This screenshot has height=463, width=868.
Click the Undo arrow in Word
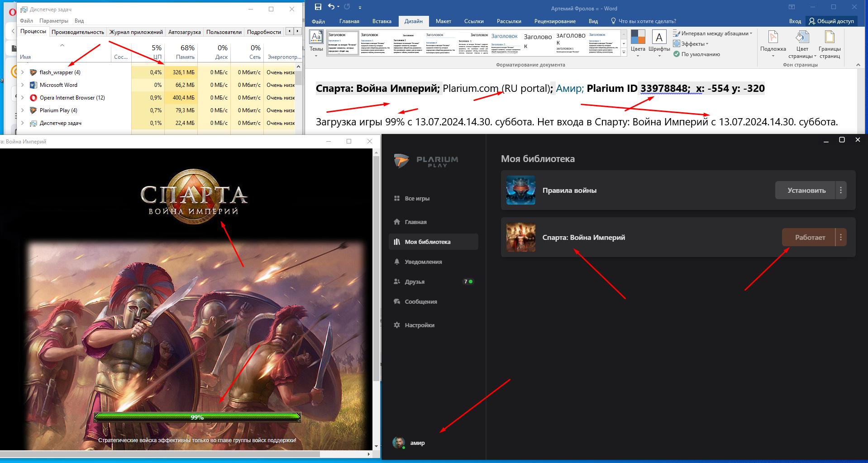pyautogui.click(x=331, y=7)
